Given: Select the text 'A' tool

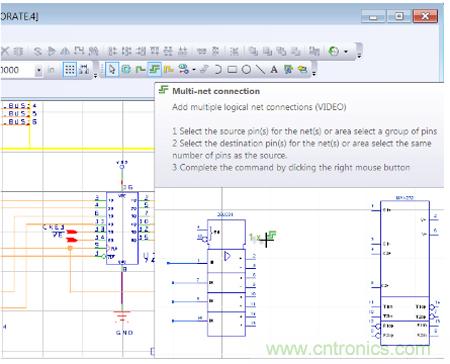Looking at the screenshot, I should click(274, 70).
